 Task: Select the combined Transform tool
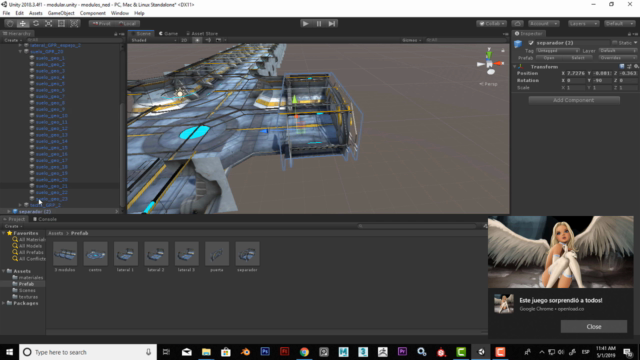pos(74,24)
